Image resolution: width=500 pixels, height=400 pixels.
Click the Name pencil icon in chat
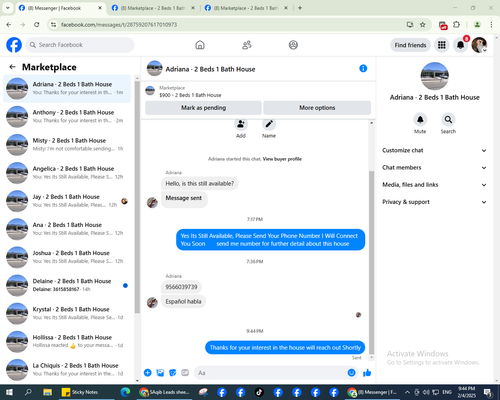click(269, 125)
